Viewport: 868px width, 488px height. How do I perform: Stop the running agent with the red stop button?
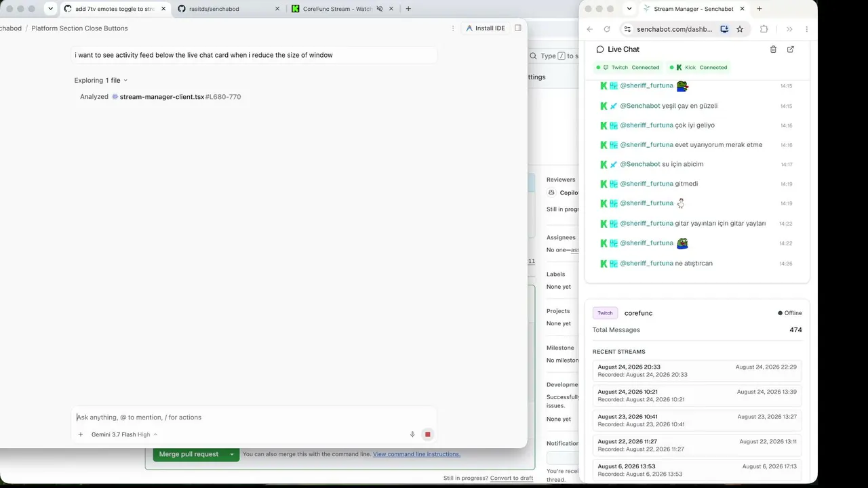[427, 434]
